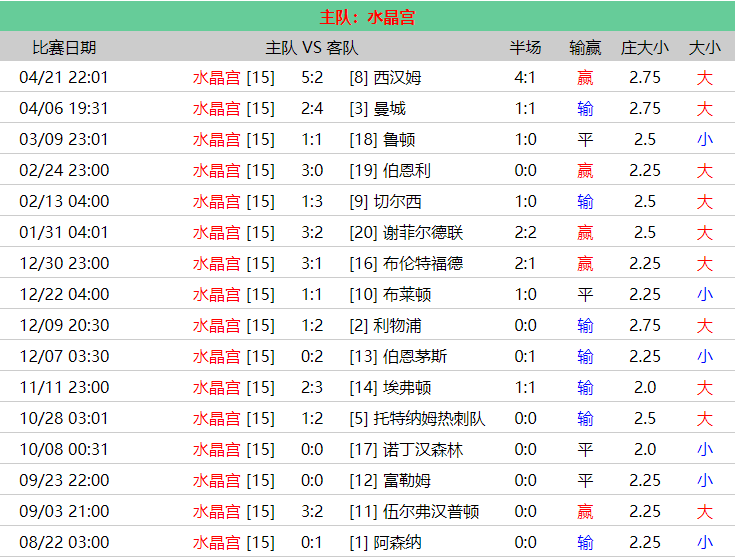Image resolution: width=735 pixels, height=559 pixels.
Task: Open the 布莱顿 team link
Action: click(x=407, y=294)
